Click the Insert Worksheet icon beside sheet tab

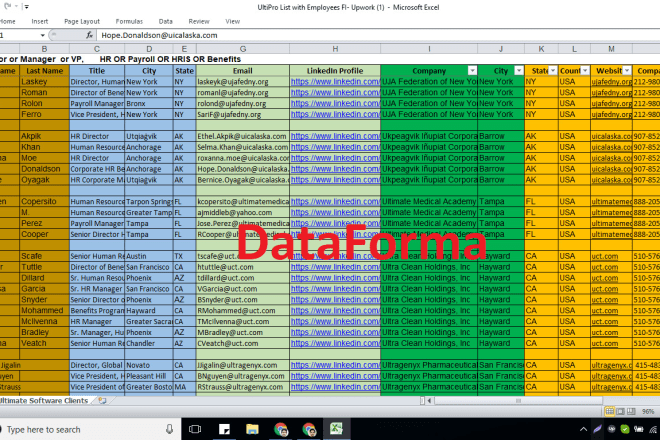[x=102, y=401]
